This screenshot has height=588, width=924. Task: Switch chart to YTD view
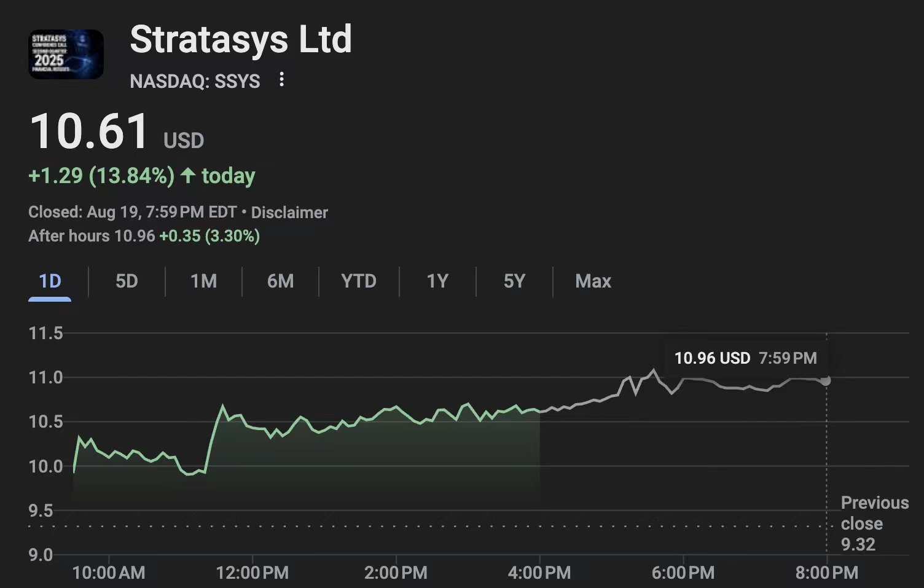click(x=358, y=281)
